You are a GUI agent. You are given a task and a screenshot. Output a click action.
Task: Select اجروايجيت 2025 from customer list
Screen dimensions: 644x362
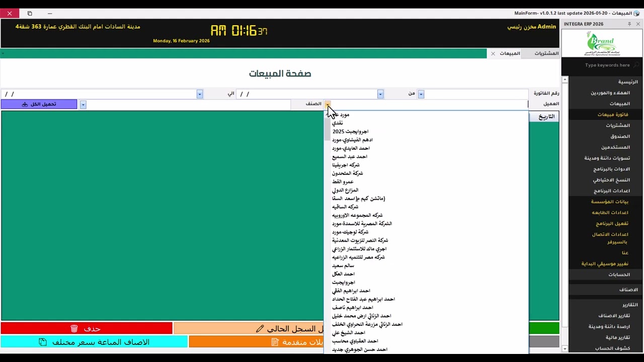coord(350,132)
